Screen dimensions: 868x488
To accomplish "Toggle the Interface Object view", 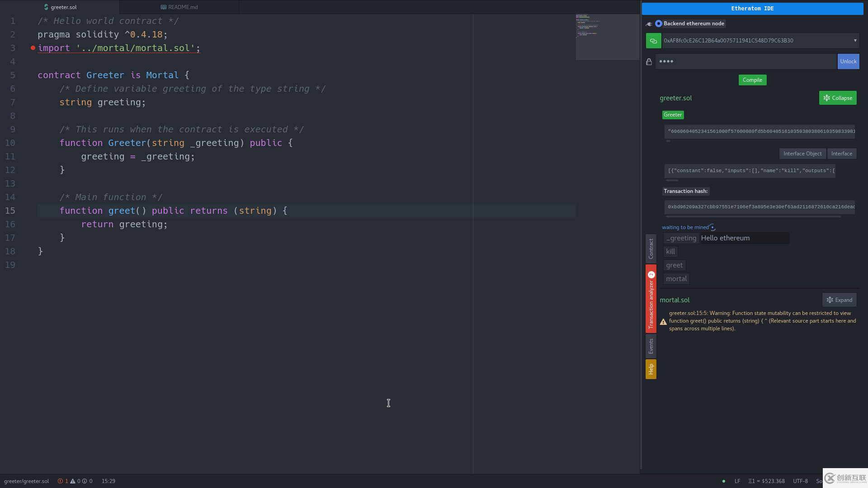I will pos(802,154).
